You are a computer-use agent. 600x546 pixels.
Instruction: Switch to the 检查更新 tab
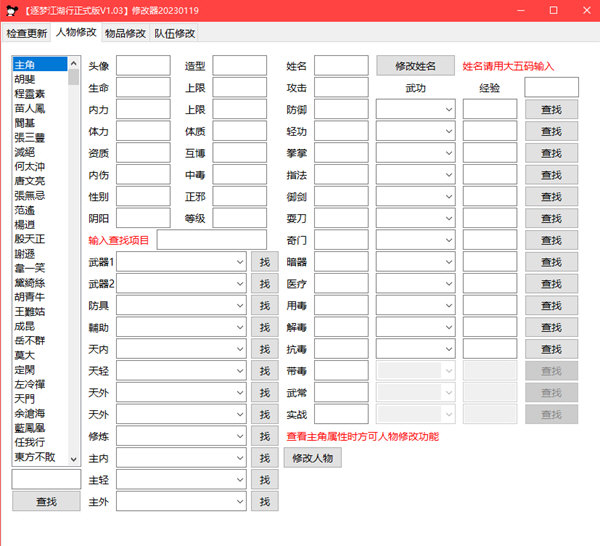click(26, 33)
